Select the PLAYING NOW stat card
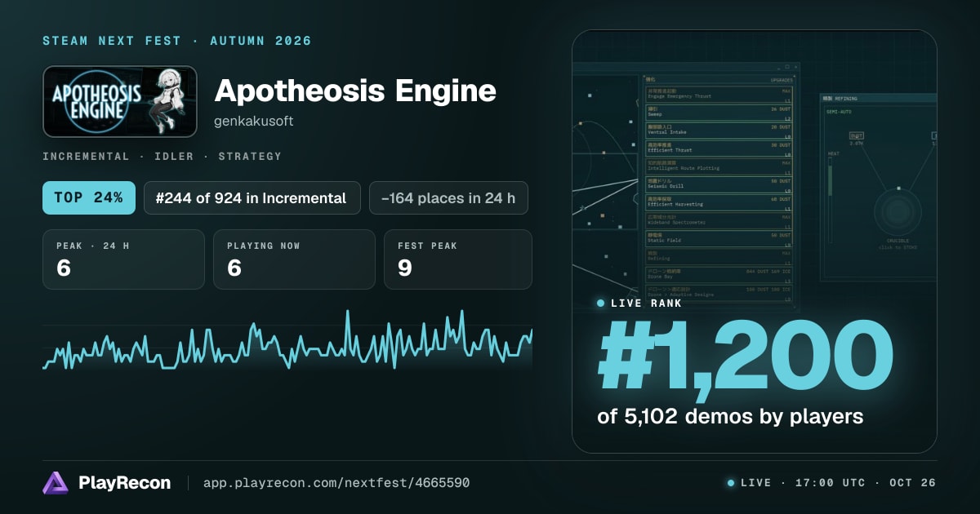 click(294, 259)
